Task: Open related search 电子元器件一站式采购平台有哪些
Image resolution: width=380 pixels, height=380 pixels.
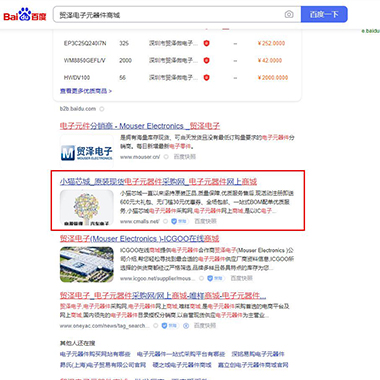Action: coord(181,354)
